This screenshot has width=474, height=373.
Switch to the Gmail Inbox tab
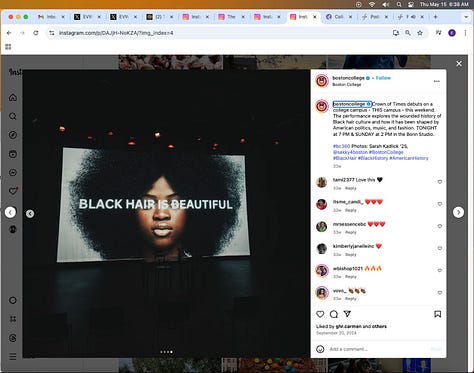(51, 17)
